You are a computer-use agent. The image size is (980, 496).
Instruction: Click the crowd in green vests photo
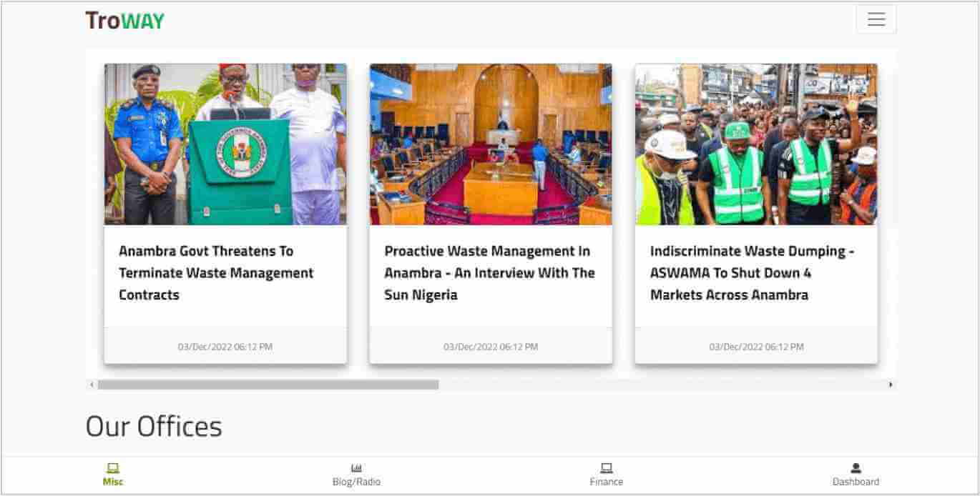tap(756, 144)
